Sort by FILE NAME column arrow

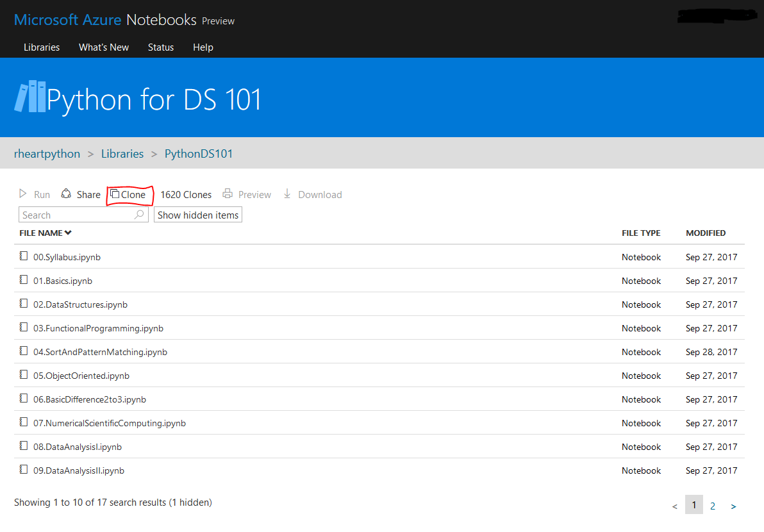click(x=68, y=233)
